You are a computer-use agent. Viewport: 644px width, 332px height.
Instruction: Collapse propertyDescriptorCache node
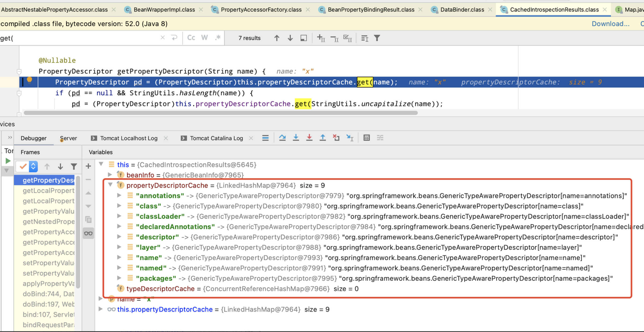tap(110, 185)
